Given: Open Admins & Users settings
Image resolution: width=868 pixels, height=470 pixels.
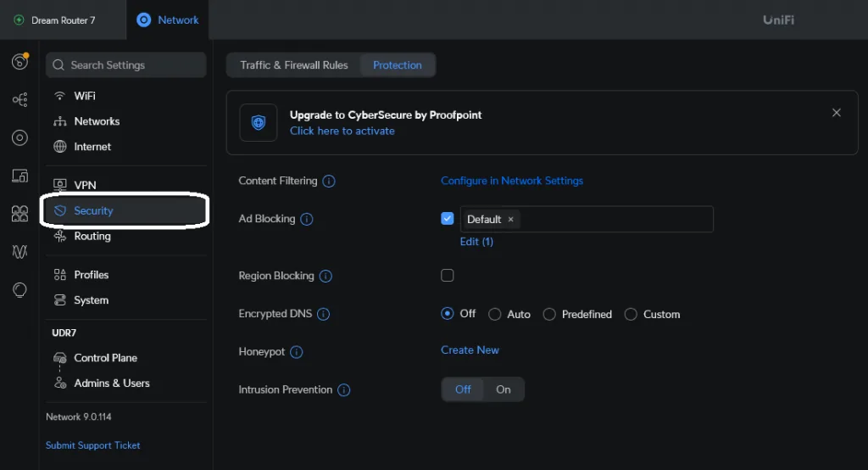Looking at the screenshot, I should 125,383.
